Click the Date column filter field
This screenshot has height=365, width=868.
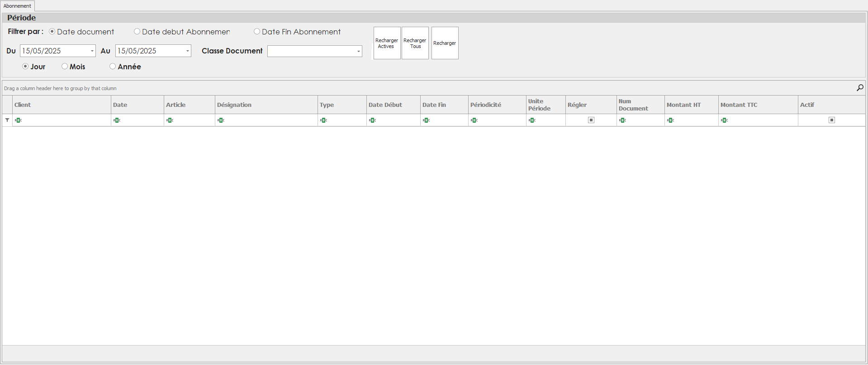141,120
